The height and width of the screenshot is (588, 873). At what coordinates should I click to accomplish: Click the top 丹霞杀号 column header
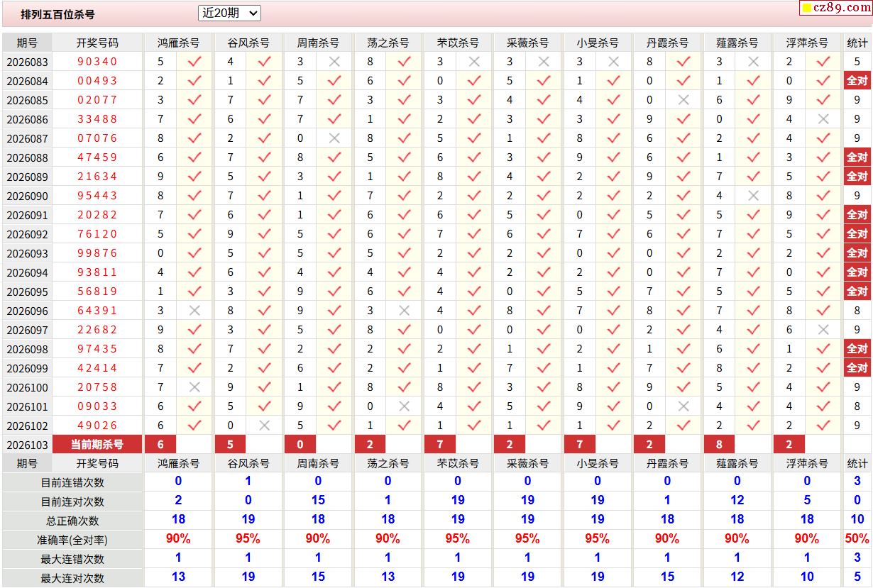pyautogui.click(x=667, y=43)
